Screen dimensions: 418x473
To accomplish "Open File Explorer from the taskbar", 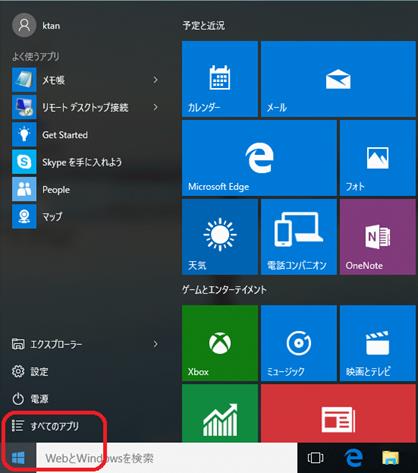I will pos(390,458).
